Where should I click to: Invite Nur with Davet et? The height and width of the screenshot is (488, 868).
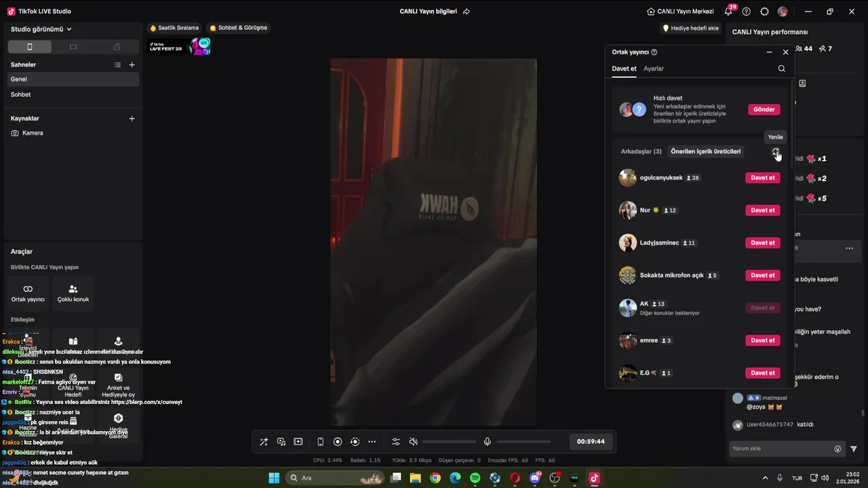763,211
